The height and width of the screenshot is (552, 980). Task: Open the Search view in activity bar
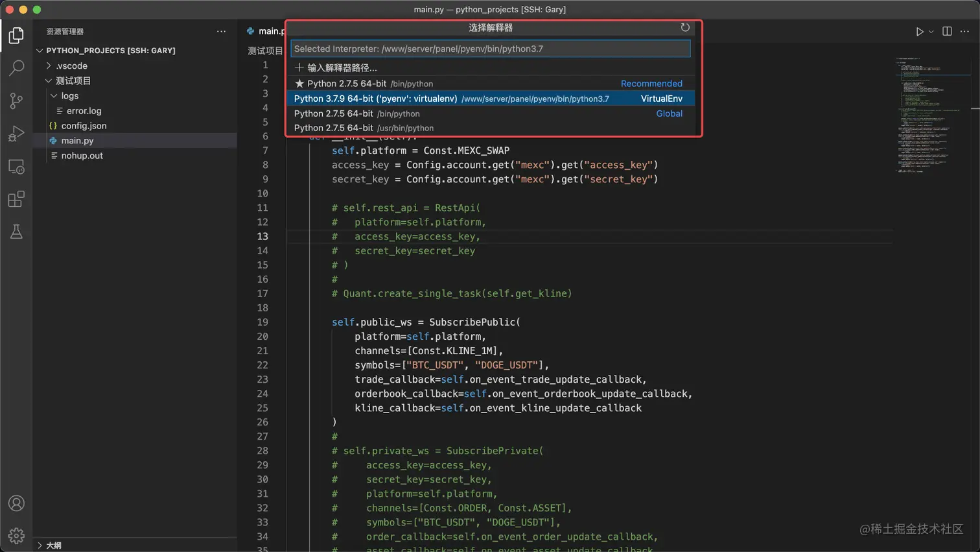click(x=16, y=67)
